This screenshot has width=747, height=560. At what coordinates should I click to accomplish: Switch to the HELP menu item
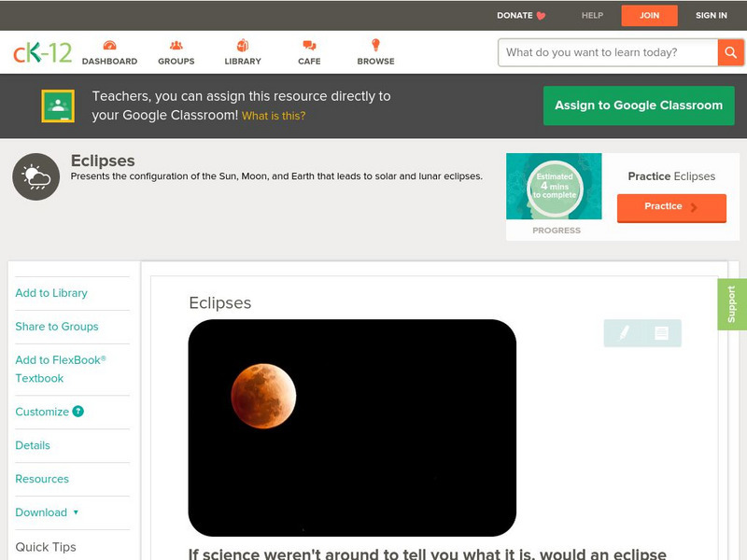pos(590,15)
